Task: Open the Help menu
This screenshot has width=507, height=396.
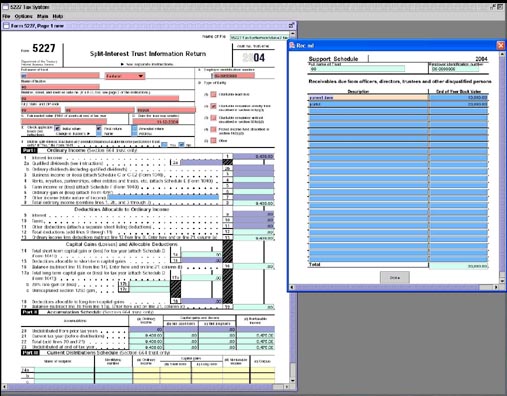Action: (58, 16)
